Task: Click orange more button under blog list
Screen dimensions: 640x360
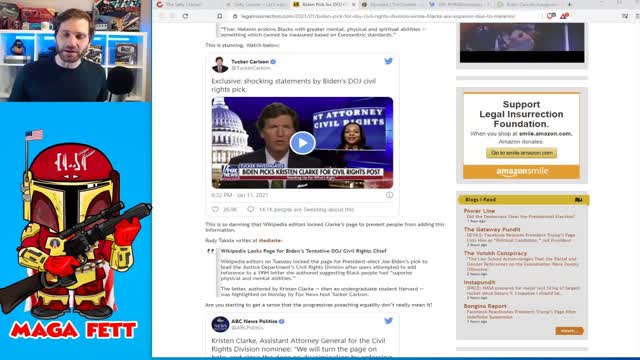Action: 569,331
